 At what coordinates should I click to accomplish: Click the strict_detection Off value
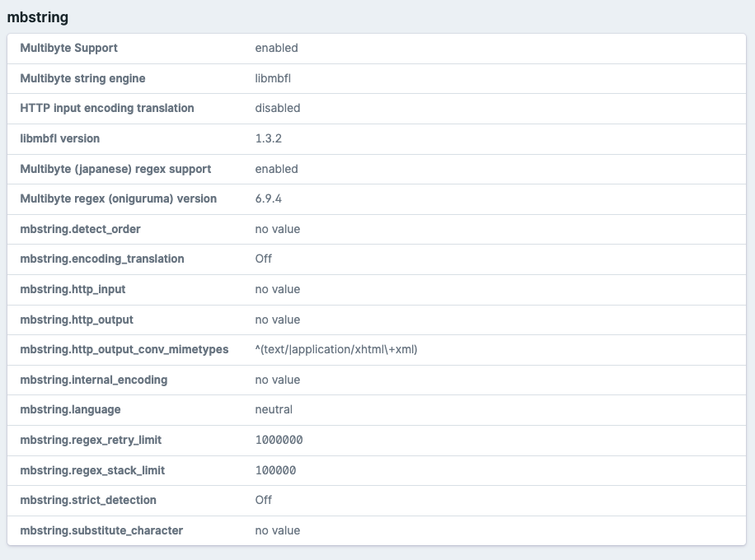(265, 500)
